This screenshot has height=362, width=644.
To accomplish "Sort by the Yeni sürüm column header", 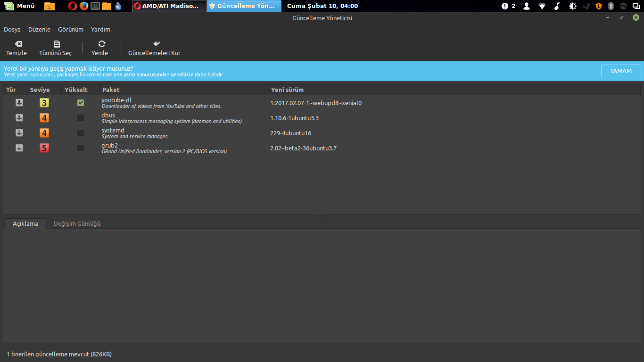I will pyautogui.click(x=454, y=90).
